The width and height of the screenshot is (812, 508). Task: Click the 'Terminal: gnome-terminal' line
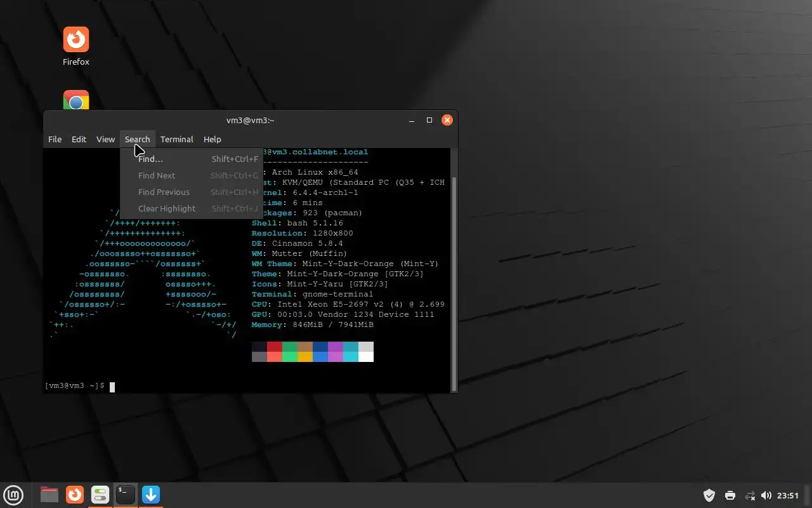point(313,295)
